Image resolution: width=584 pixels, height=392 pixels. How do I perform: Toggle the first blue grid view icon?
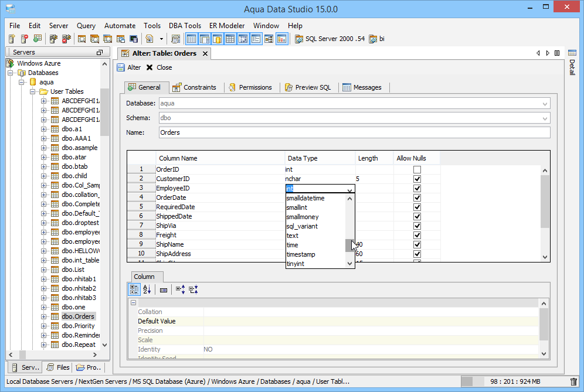[191, 39]
